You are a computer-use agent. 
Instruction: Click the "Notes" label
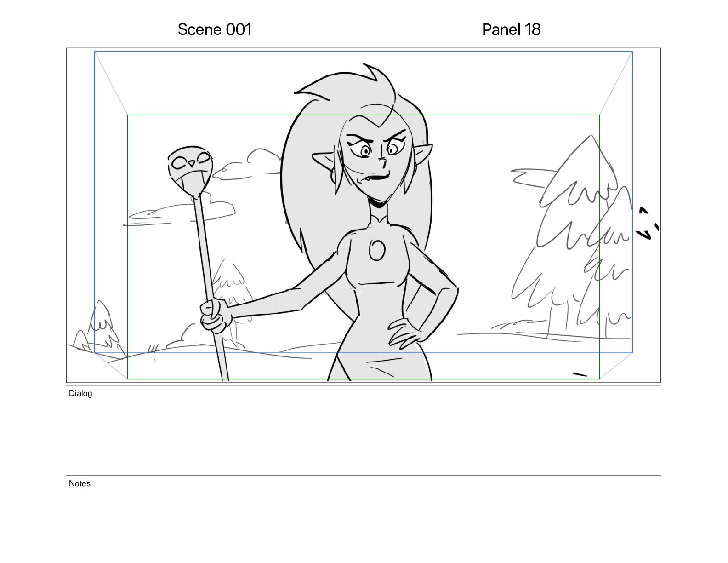point(80,483)
